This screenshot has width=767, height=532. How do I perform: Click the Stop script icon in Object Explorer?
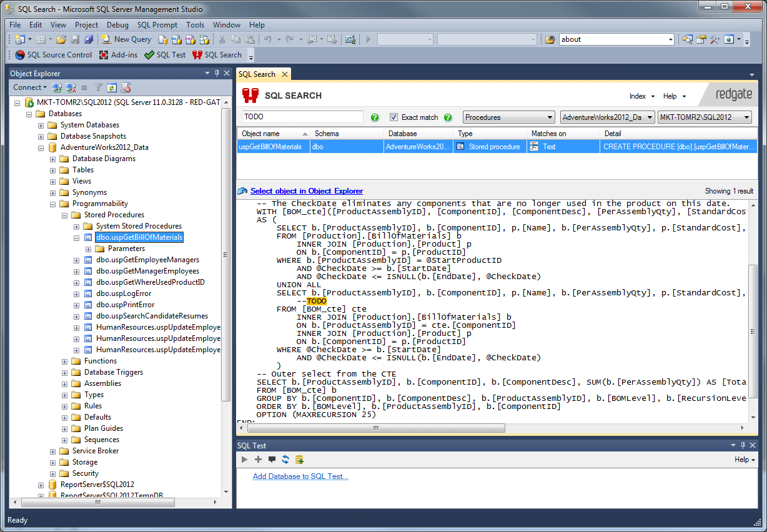(x=126, y=87)
